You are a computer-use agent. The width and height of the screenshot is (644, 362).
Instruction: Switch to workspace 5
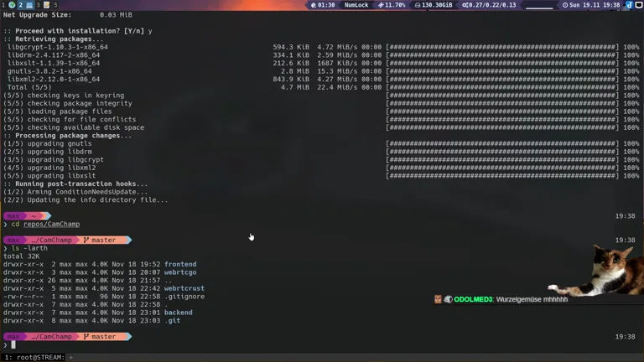[x=55, y=5]
